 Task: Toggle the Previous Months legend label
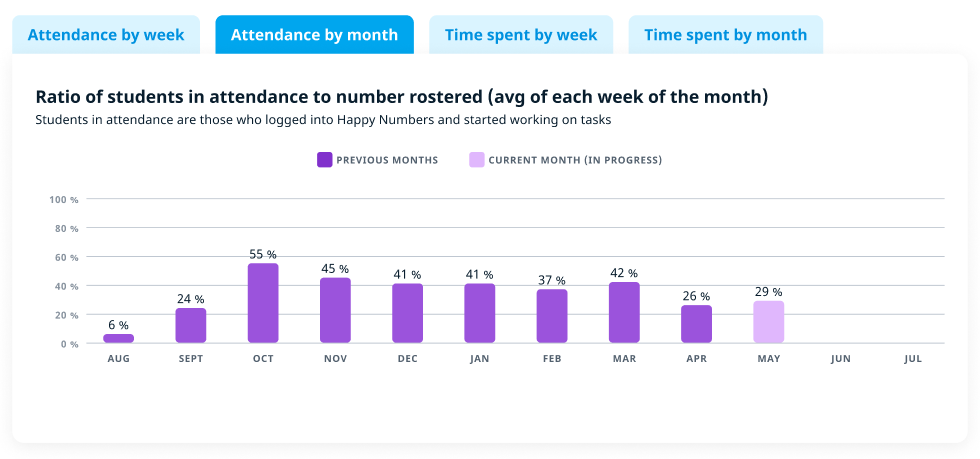(387, 160)
